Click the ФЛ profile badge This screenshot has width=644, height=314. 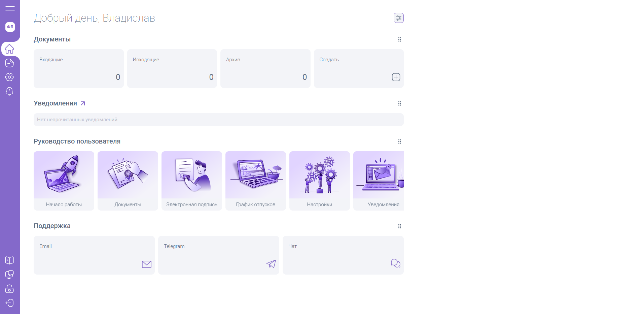click(10, 27)
